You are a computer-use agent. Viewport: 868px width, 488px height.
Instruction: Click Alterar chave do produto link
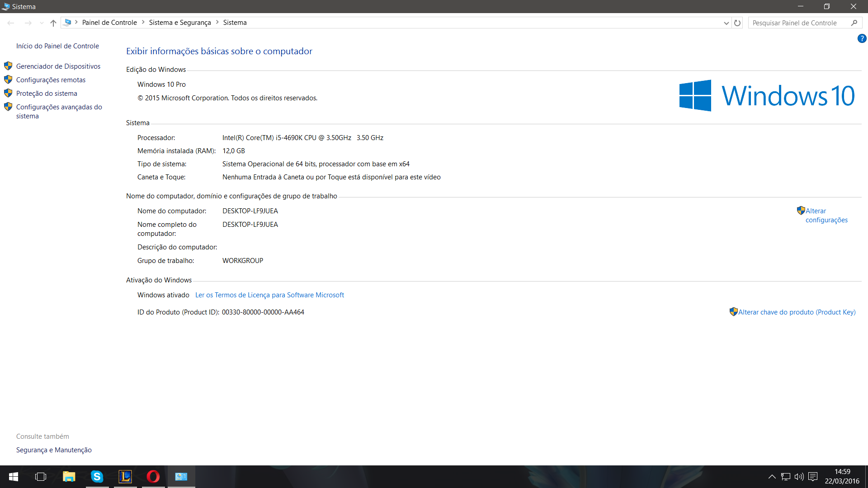[797, 312]
